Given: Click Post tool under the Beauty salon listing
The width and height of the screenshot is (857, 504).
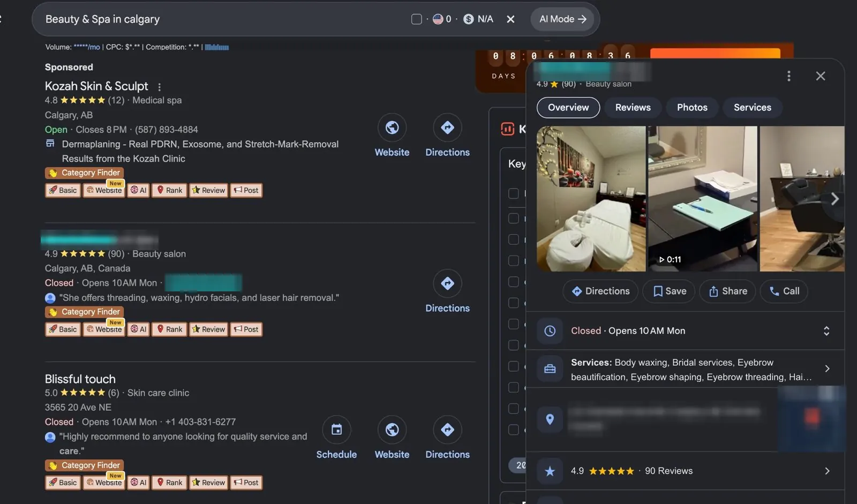Looking at the screenshot, I should (246, 329).
